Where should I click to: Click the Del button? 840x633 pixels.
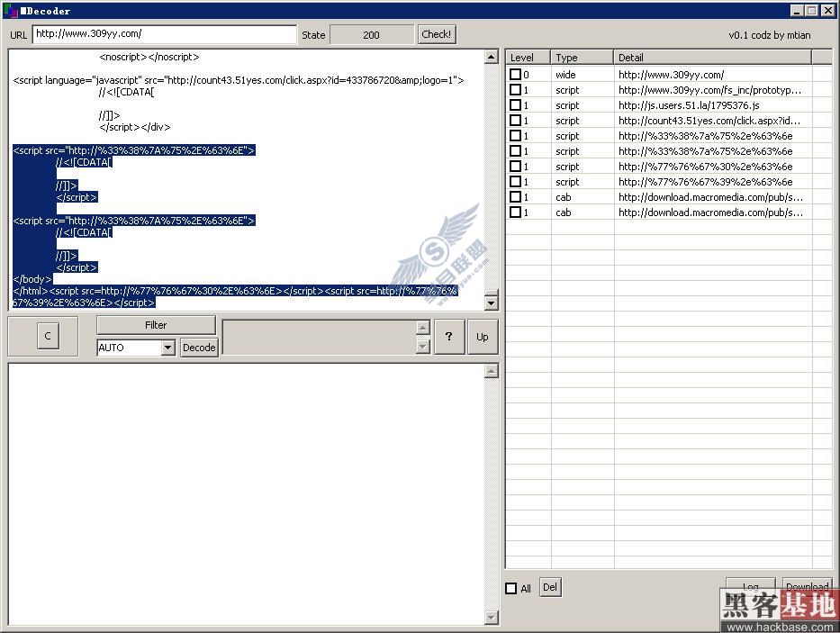pyautogui.click(x=549, y=587)
